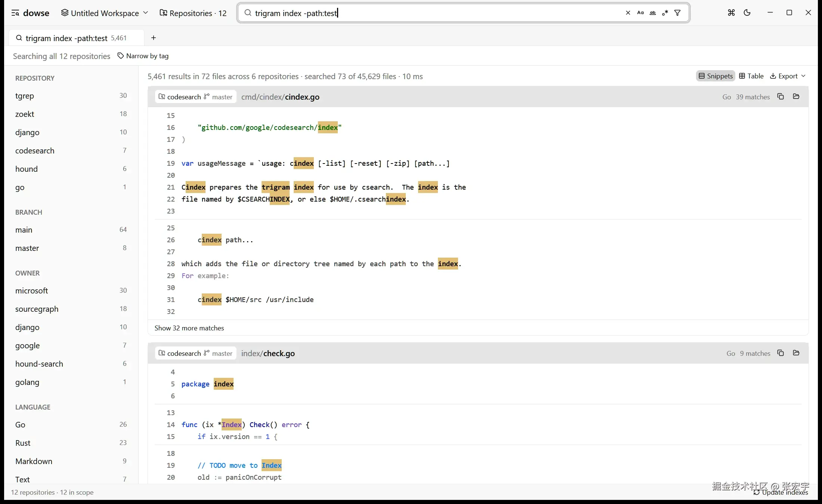Switch to Snippets view

click(716, 76)
